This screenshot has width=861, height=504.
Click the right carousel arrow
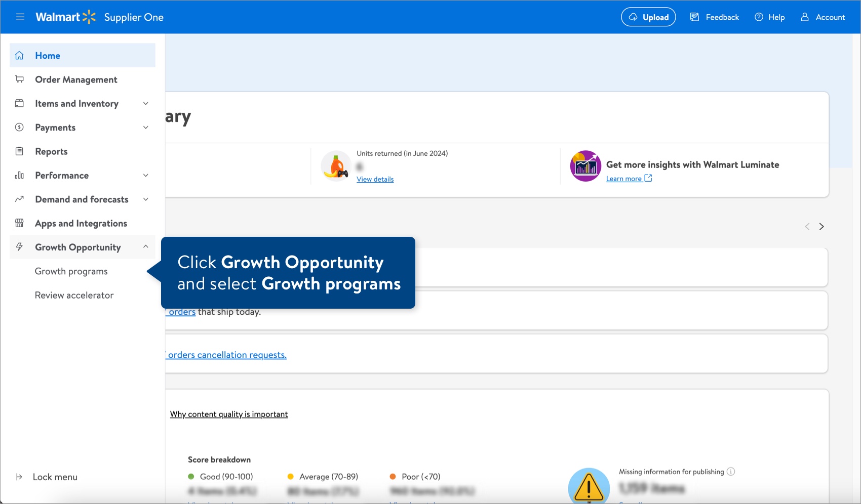tap(821, 226)
